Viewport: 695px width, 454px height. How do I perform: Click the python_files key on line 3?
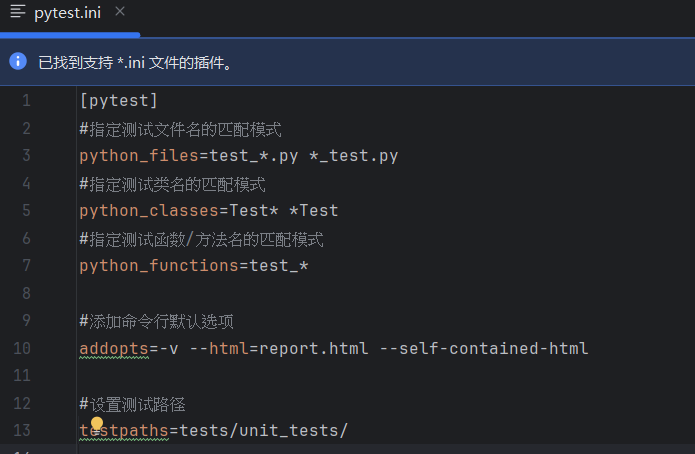point(139,156)
